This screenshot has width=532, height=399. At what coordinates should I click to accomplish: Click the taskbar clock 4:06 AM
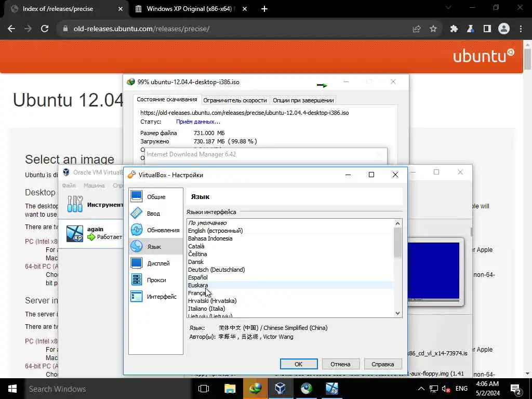[487, 389]
